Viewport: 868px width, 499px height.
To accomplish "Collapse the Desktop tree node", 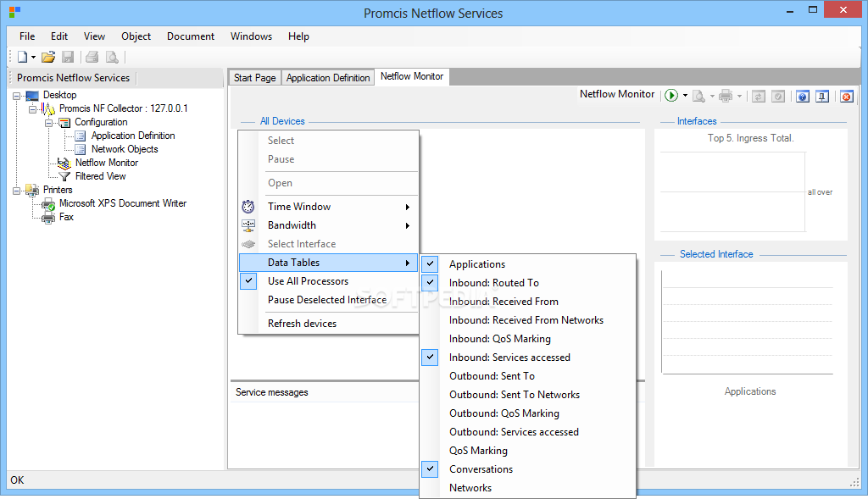I will [x=17, y=96].
